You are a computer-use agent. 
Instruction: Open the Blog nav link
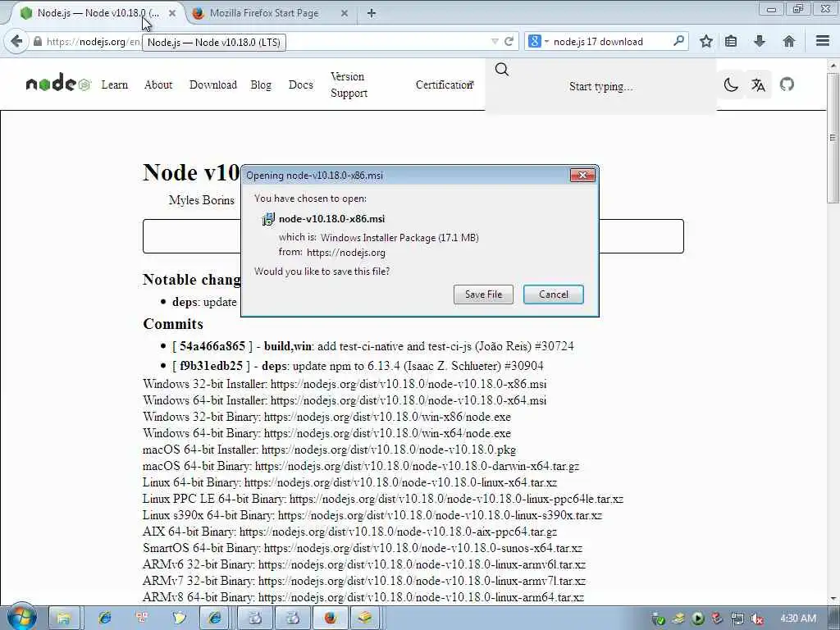pyautogui.click(x=261, y=84)
